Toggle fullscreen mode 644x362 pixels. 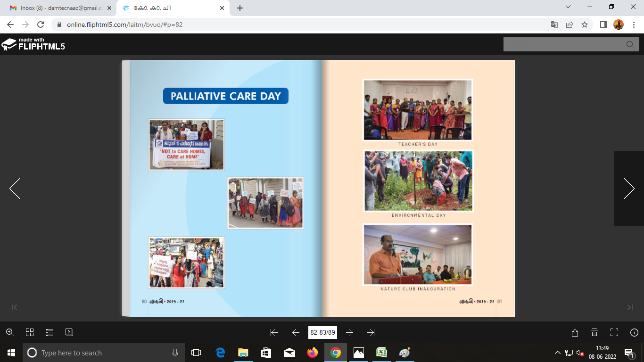pyautogui.click(x=614, y=332)
